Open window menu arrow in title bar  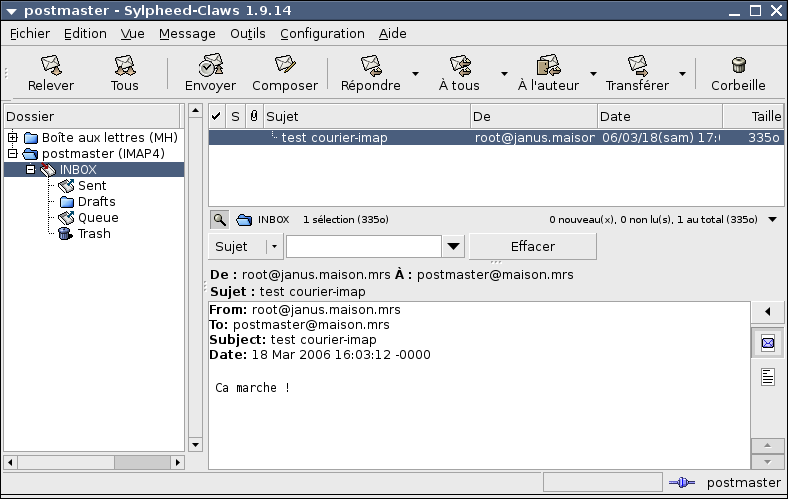pos(12,11)
